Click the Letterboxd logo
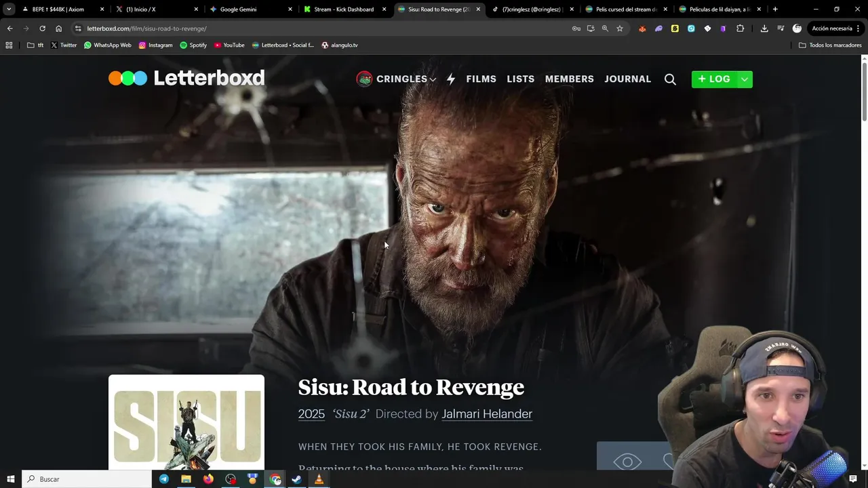The image size is (868, 488). (x=186, y=78)
